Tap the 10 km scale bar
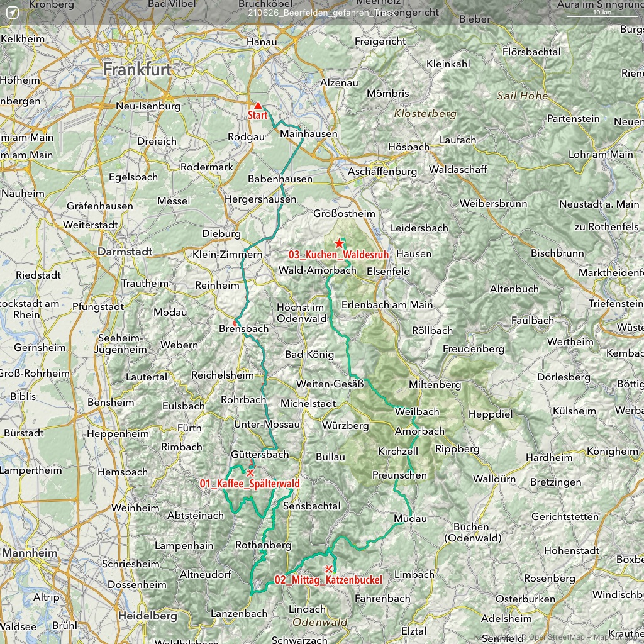The width and height of the screenshot is (644, 644). click(x=602, y=14)
